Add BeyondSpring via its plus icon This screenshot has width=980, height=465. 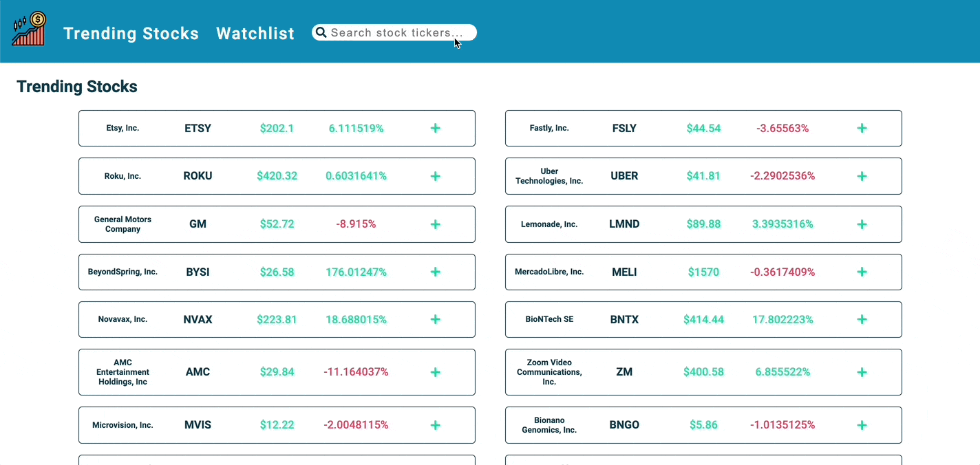click(x=435, y=272)
